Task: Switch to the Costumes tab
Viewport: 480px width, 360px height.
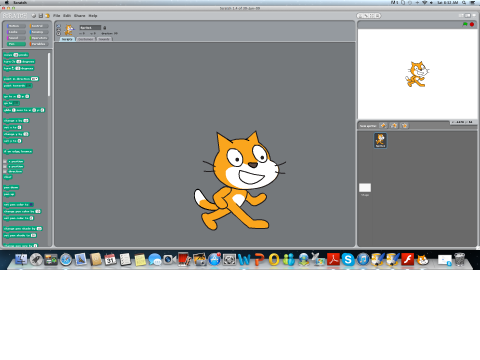Action: (86, 39)
